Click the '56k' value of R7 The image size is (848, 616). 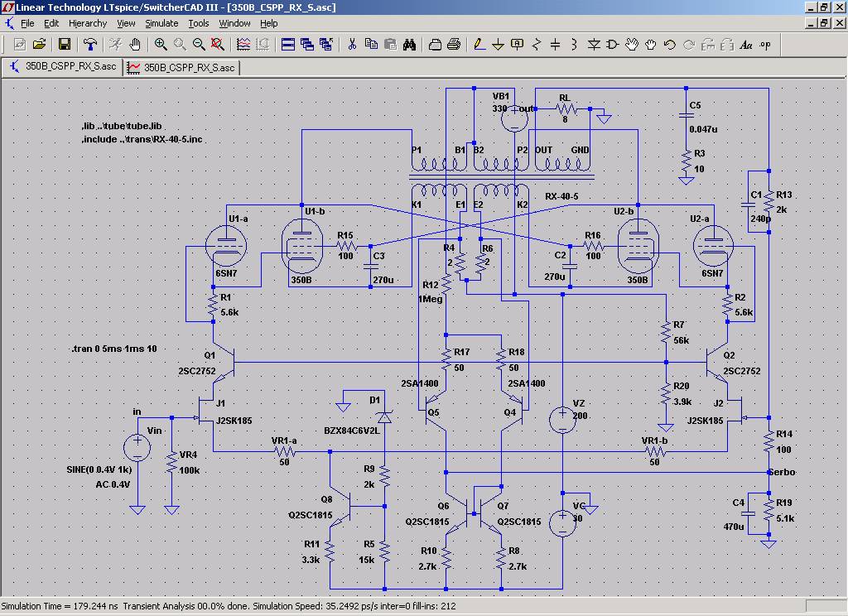tap(681, 340)
